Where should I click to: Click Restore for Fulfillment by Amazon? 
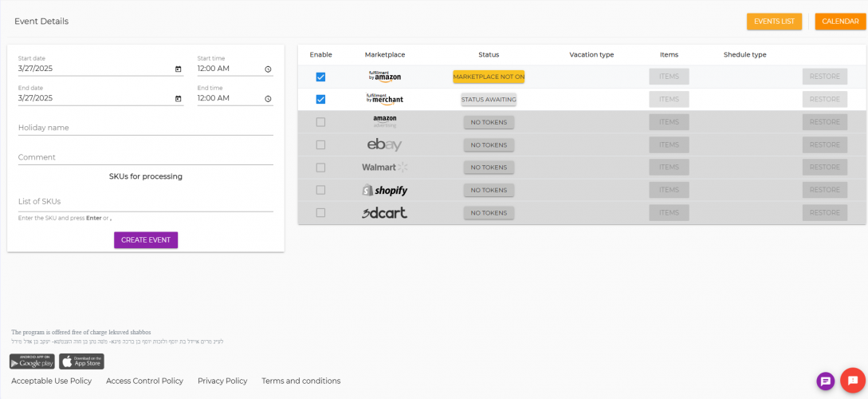coord(825,77)
